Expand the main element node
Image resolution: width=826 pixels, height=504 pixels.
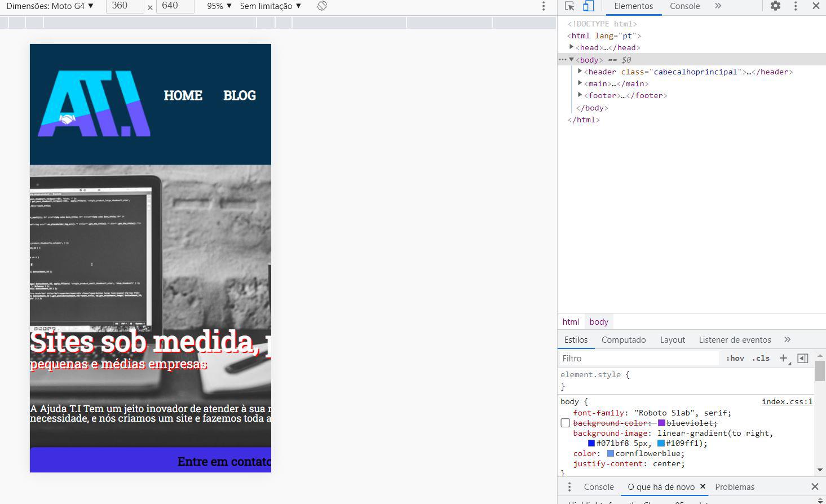pyautogui.click(x=580, y=83)
